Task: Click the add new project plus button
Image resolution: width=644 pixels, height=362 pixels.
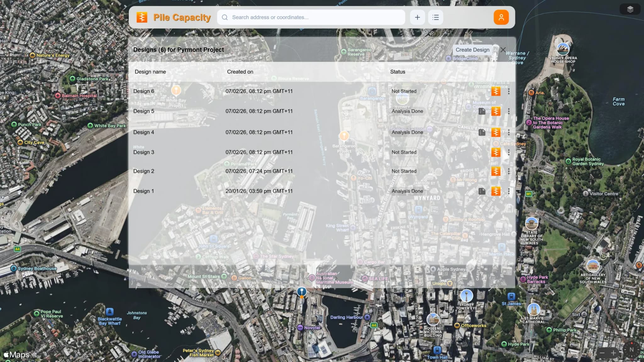Action: [417, 17]
